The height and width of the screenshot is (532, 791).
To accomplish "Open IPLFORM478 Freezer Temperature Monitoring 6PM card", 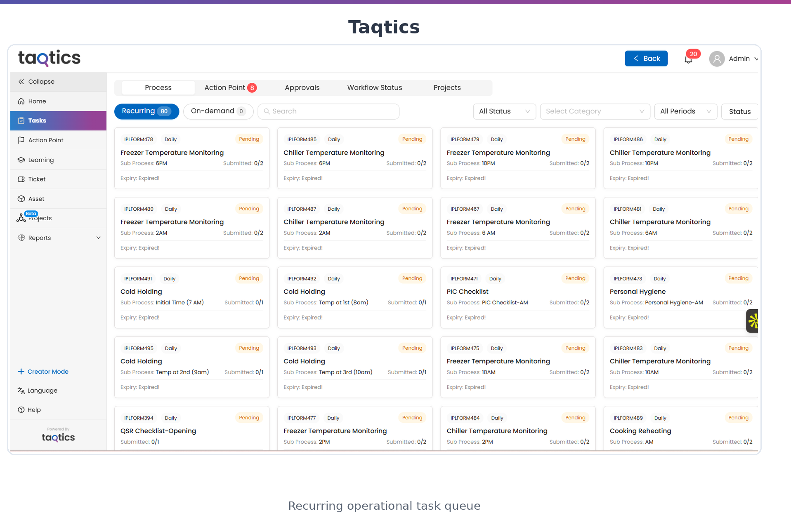I will coord(192,158).
